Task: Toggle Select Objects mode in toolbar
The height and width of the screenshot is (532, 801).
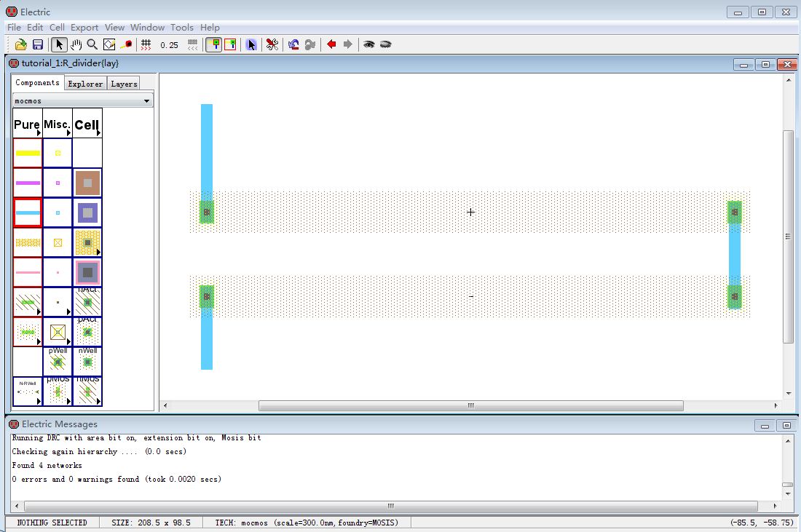Action: pyautogui.click(x=214, y=44)
